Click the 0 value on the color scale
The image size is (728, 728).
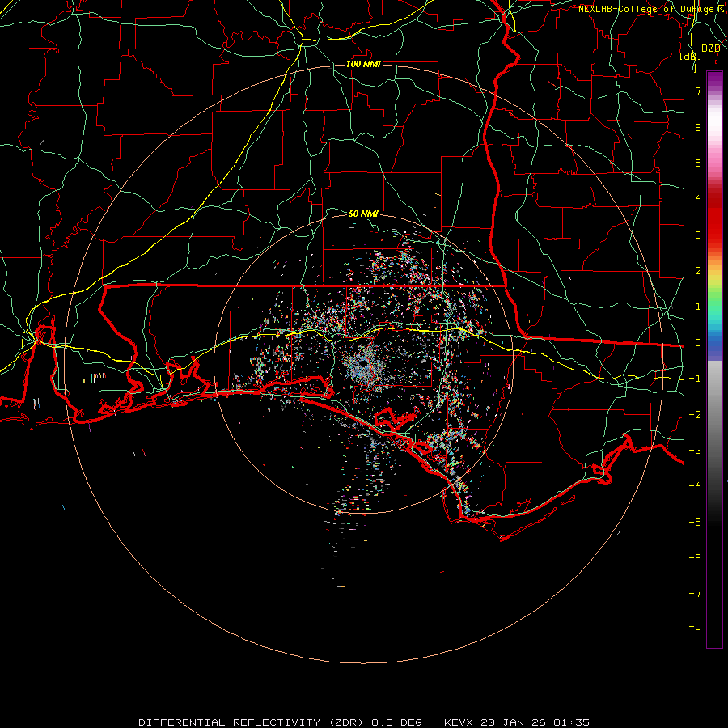click(698, 343)
